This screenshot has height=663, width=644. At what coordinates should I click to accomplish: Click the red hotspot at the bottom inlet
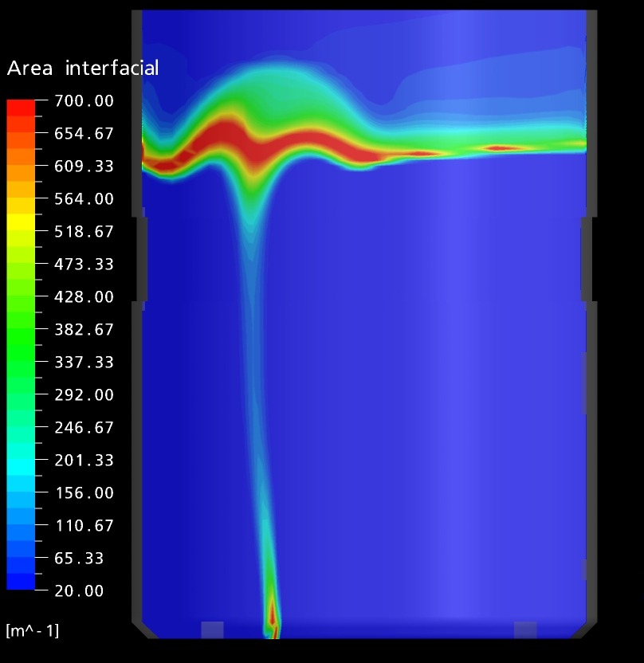[273, 615]
